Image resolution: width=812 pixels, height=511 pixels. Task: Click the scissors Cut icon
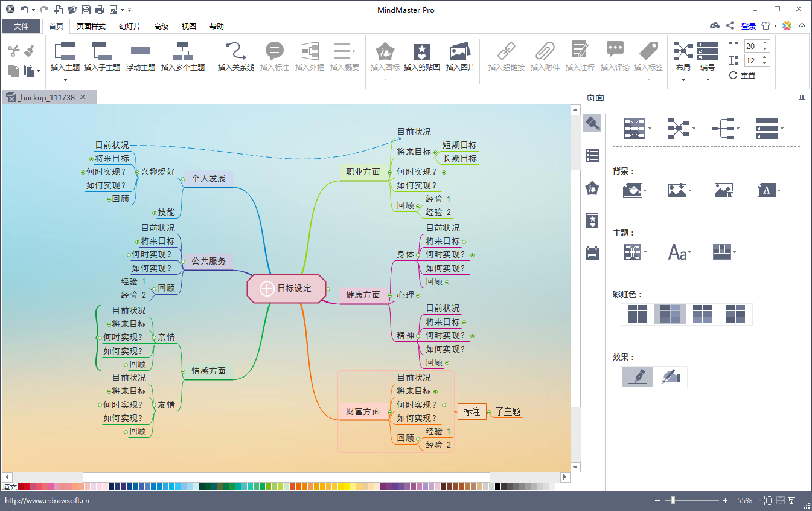14,51
